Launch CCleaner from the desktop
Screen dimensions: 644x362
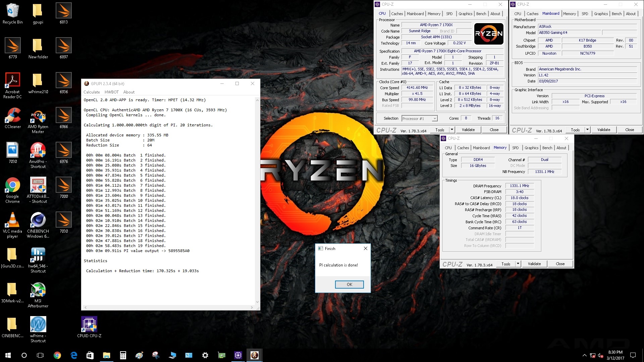(x=13, y=118)
